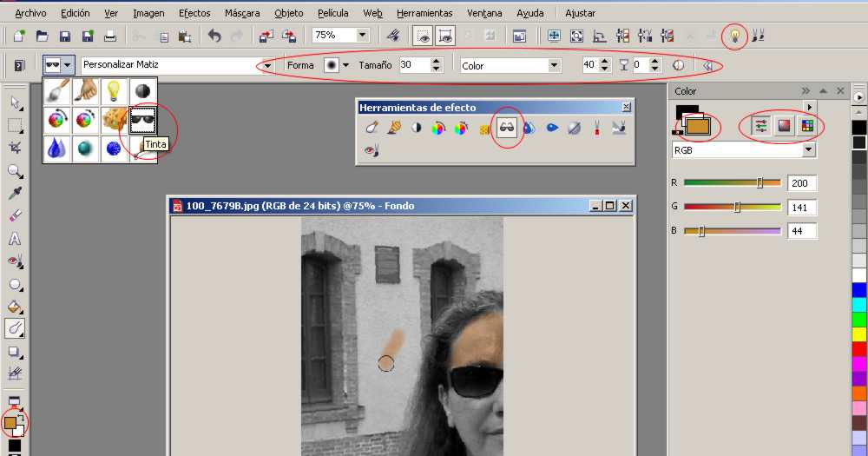The width and height of the screenshot is (868, 456).
Task: Open the Máscara menu
Action: [x=242, y=13]
